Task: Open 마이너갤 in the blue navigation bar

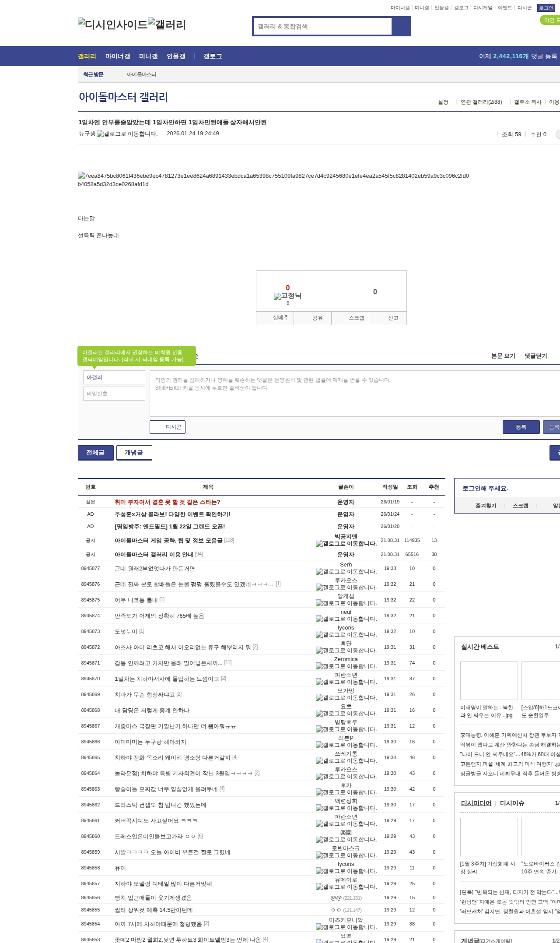Action: [118, 56]
